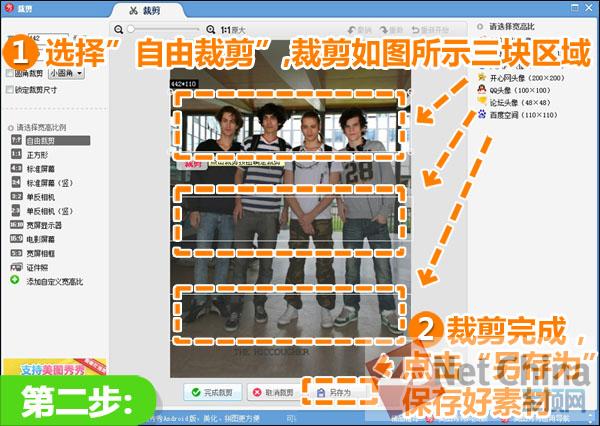Choose the 标准屏幕（竖） ratio icon

[16, 183]
